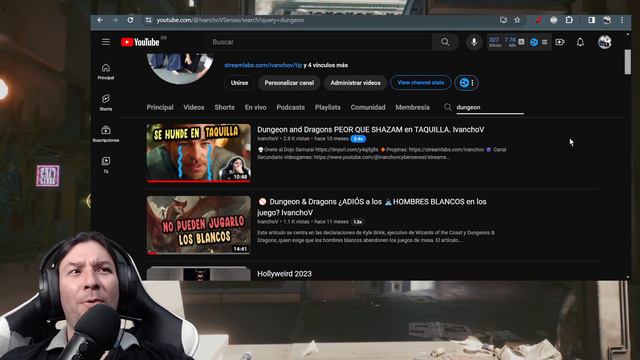The image size is (640, 360).
Task: Click the browser address bar URL
Action: tap(230, 20)
